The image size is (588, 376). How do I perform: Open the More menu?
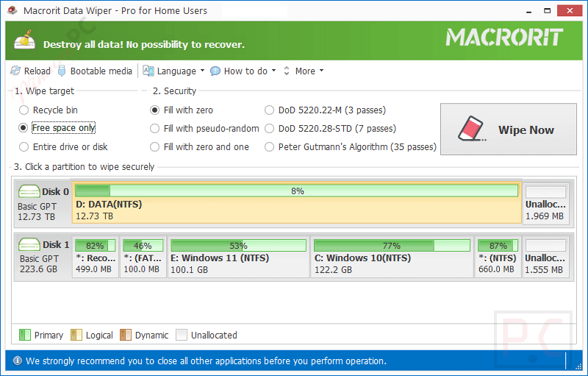(305, 71)
